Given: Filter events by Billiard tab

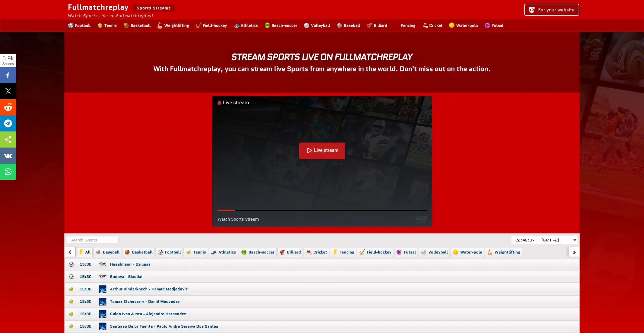Looking at the screenshot, I should click(290, 252).
